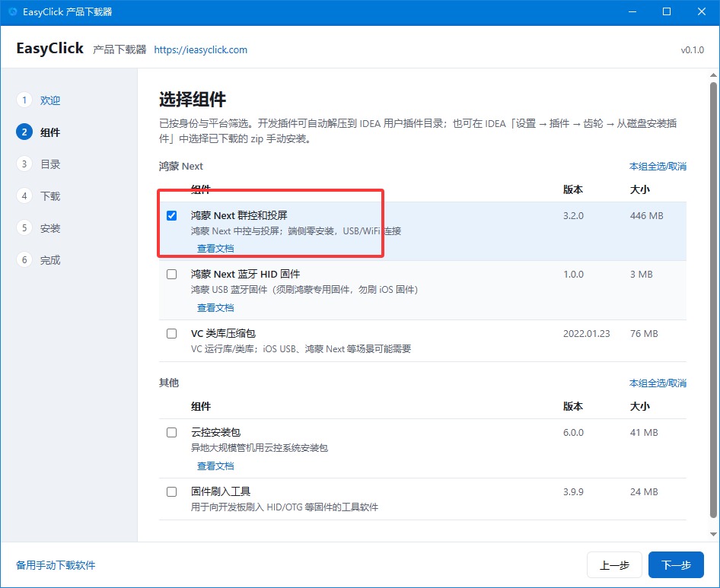Open step 6 完成 in sidebar

click(x=39, y=260)
